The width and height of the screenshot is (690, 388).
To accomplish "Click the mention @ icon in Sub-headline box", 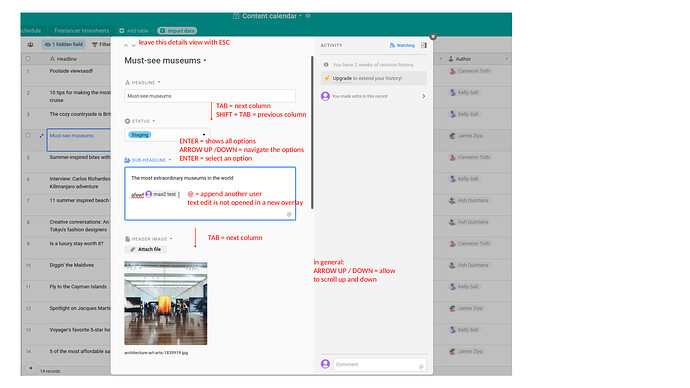I will point(289,214).
